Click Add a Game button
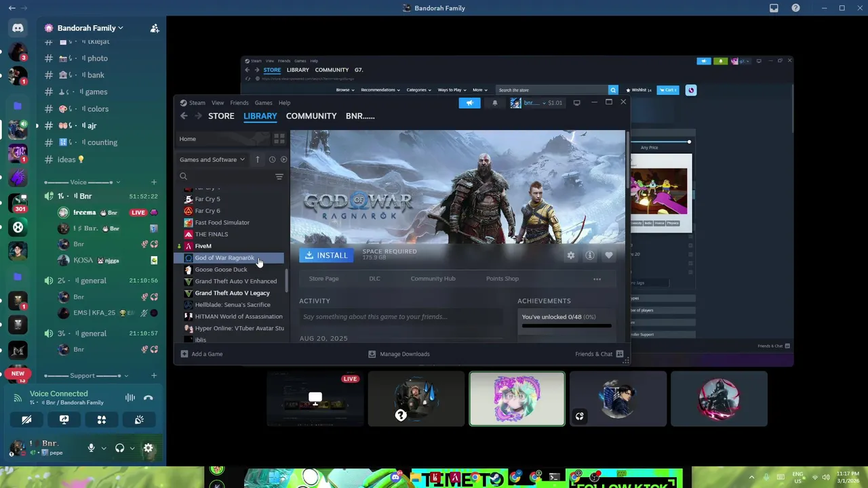This screenshot has height=488, width=868. point(201,354)
